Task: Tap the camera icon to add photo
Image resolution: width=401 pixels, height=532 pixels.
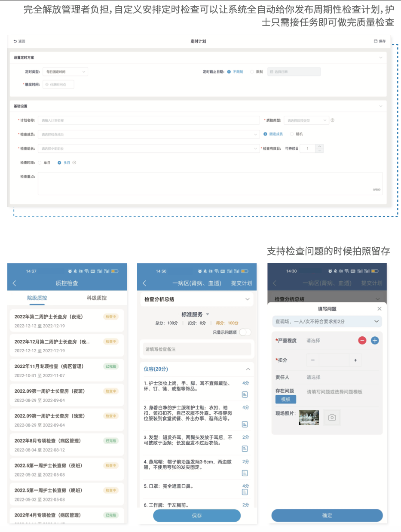Action: pos(332,418)
